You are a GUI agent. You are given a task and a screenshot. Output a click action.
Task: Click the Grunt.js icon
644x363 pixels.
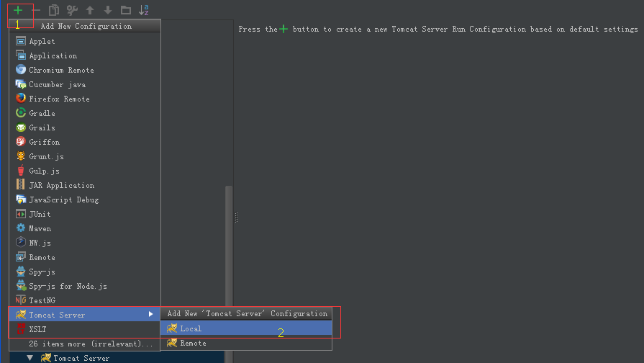click(x=21, y=156)
